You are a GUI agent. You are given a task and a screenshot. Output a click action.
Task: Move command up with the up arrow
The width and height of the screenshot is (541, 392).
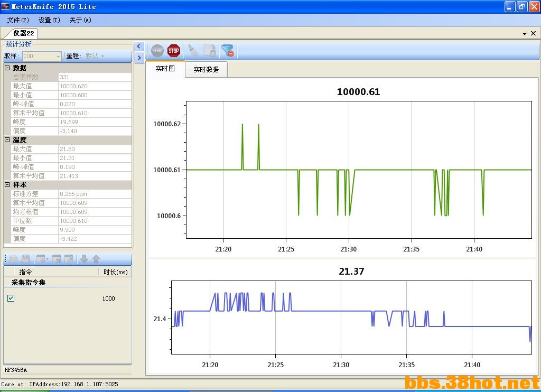[x=96, y=259]
